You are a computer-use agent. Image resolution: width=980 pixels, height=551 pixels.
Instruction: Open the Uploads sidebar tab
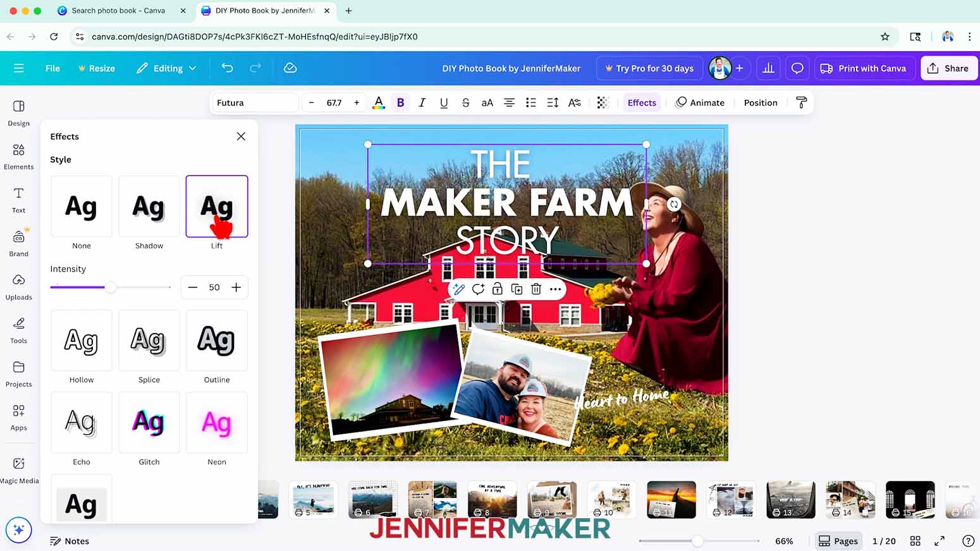point(19,287)
